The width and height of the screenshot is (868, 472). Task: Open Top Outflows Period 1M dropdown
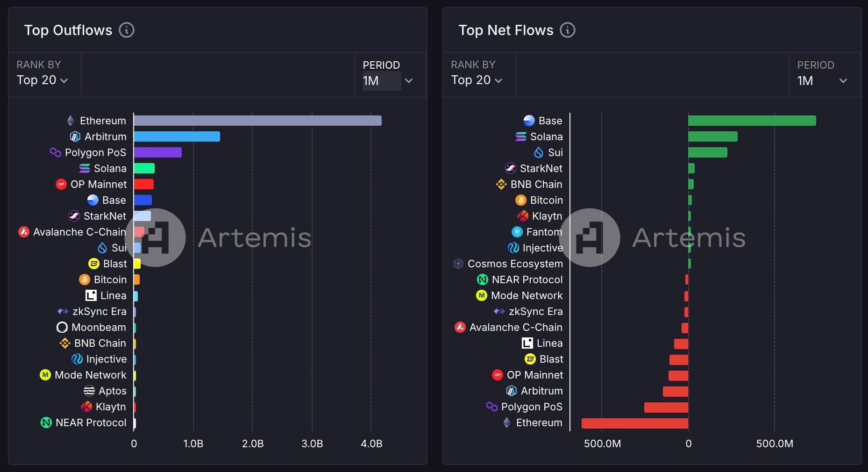(388, 81)
